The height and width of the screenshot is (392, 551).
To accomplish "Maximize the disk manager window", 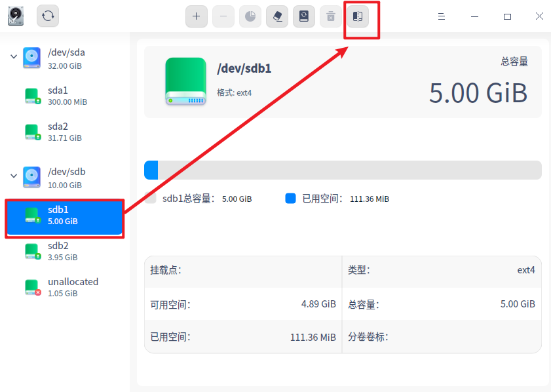I will (x=507, y=16).
